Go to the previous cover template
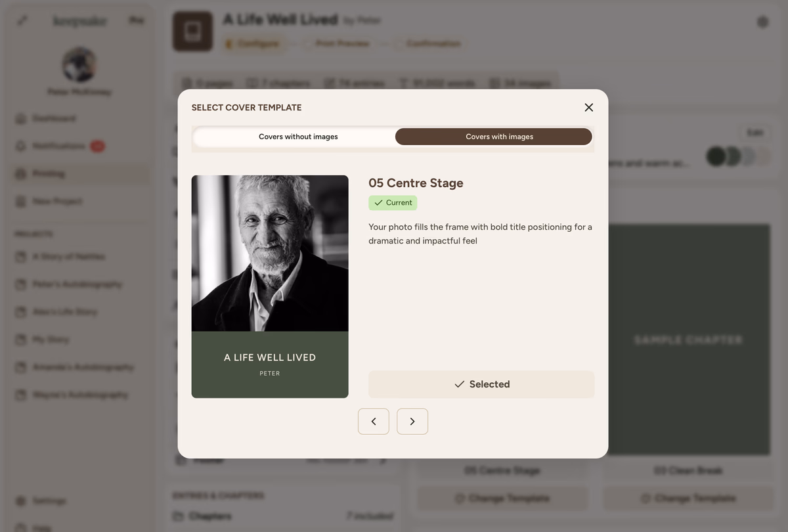 pos(373,422)
